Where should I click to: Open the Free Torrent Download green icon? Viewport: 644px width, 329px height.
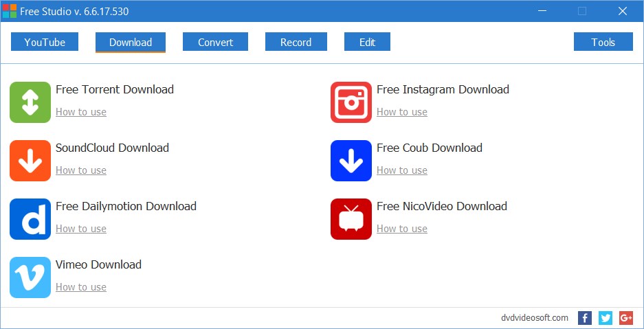[30, 102]
